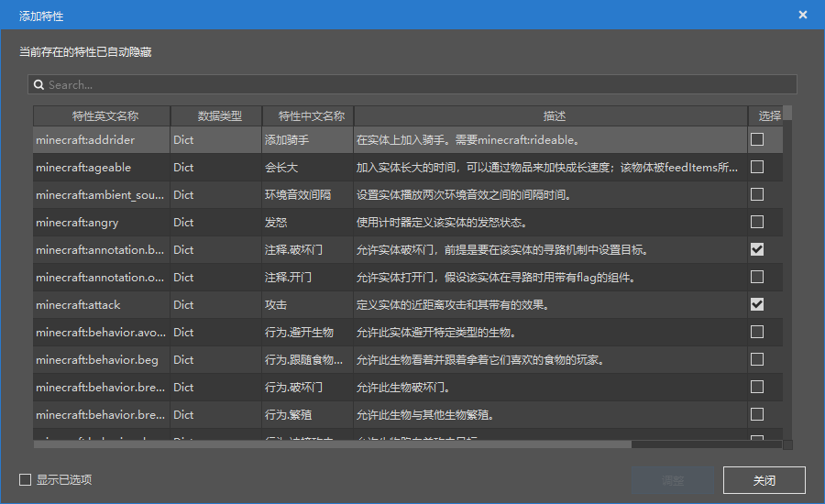Click the description 允许此生物与其他生物繁殖
Viewport: 825px width, 504px height.
[x=551, y=414]
